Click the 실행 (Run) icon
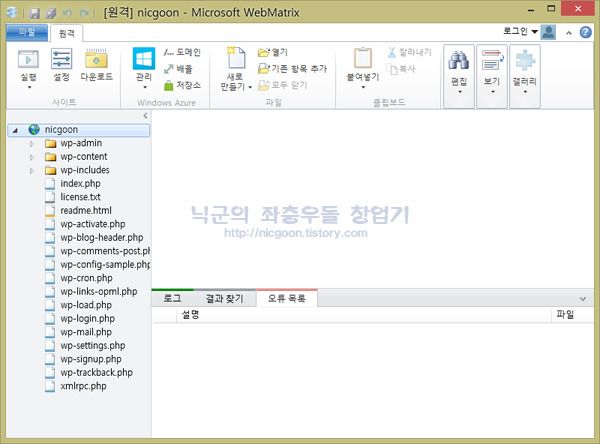This screenshot has height=444, width=600. pyautogui.click(x=28, y=60)
